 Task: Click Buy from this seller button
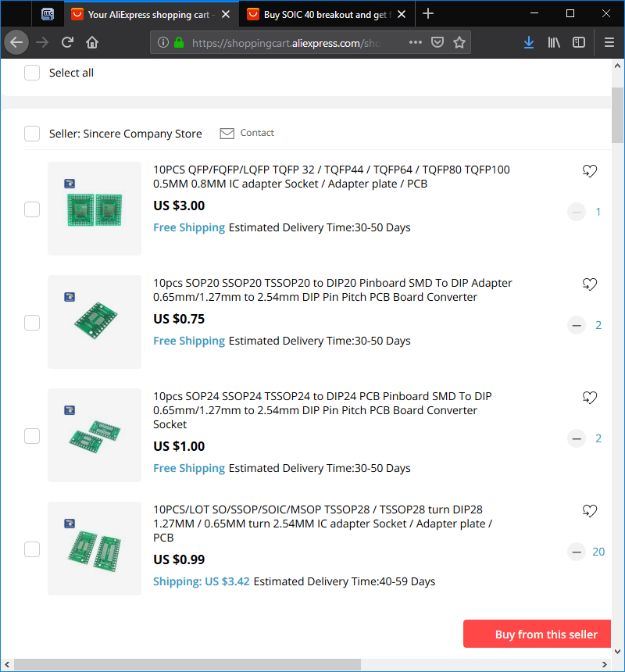click(x=537, y=634)
